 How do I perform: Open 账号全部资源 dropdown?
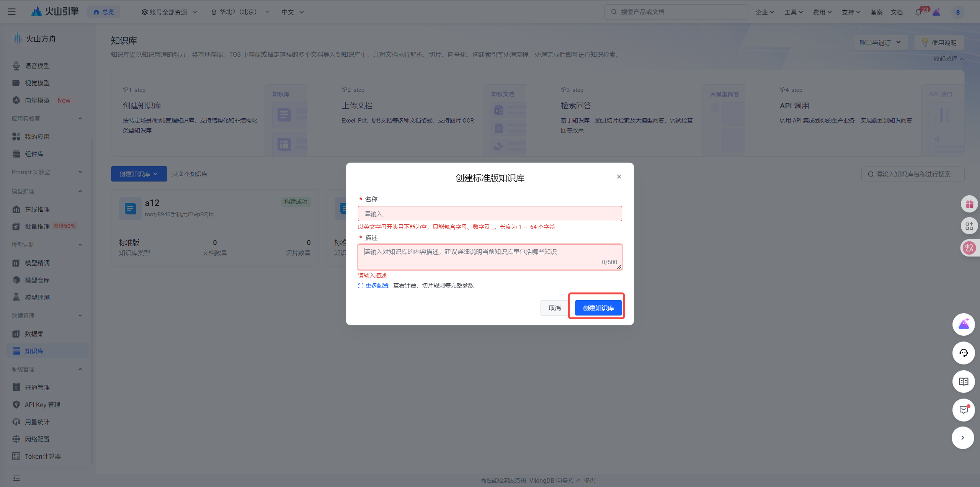click(x=169, y=12)
